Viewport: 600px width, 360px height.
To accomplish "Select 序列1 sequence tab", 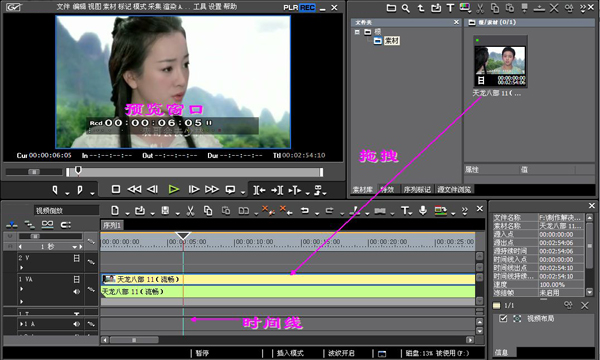I will point(112,225).
